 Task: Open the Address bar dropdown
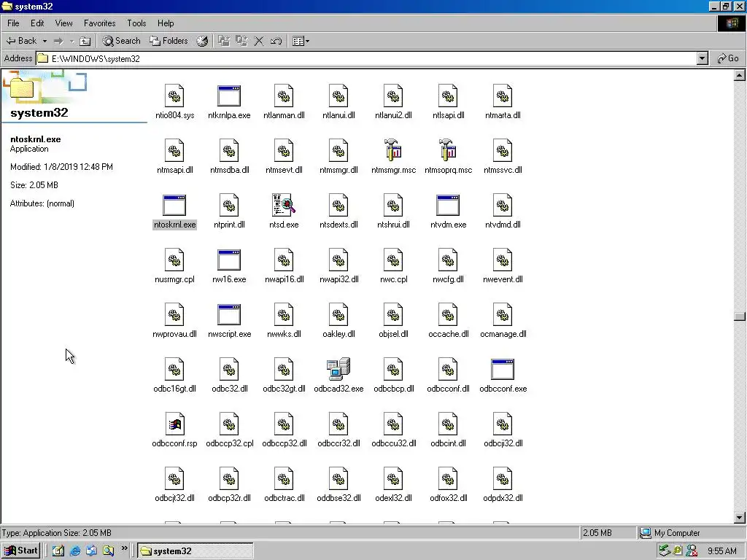pyautogui.click(x=703, y=58)
